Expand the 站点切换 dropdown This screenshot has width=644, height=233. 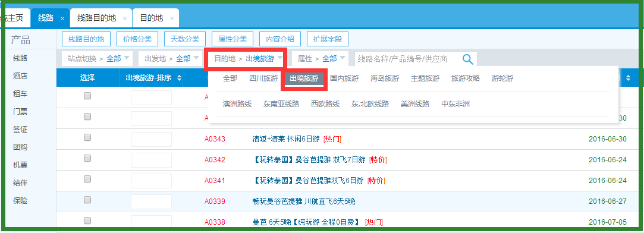click(98, 59)
